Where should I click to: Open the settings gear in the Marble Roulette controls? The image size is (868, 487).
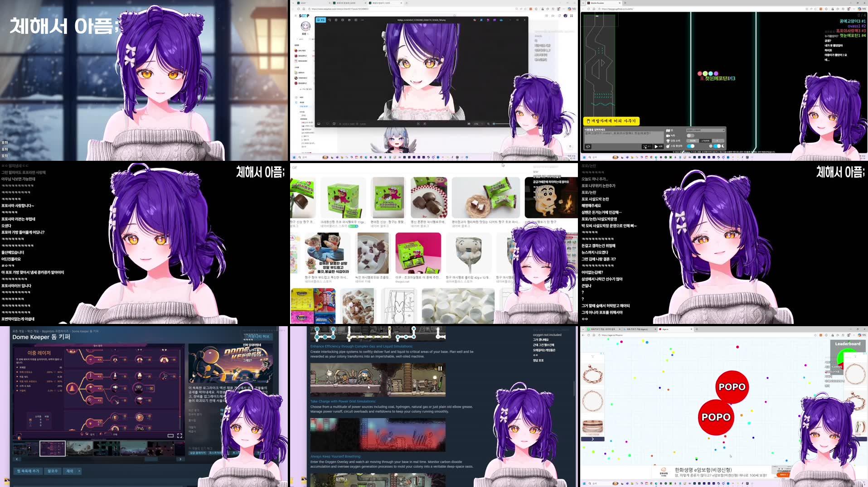711,147
